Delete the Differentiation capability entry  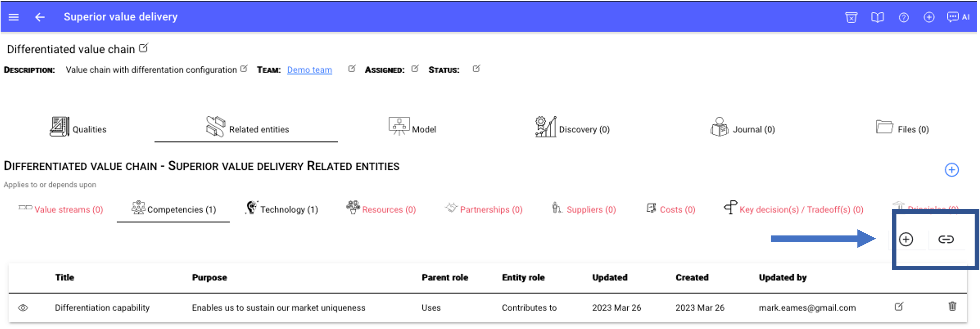tap(953, 306)
